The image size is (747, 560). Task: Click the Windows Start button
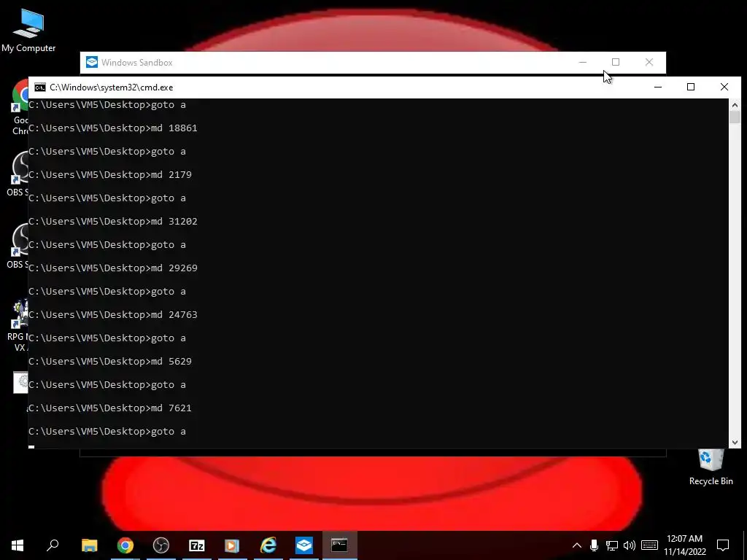[x=18, y=545]
